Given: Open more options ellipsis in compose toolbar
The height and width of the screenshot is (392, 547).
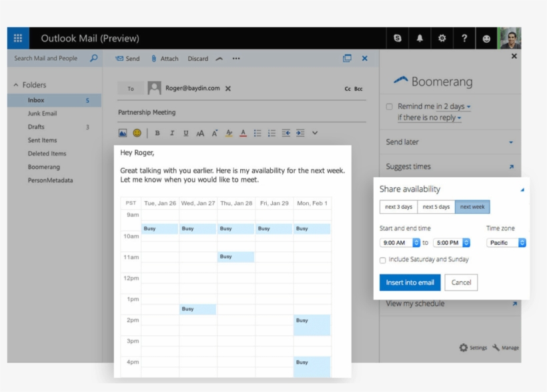Looking at the screenshot, I should point(236,59).
